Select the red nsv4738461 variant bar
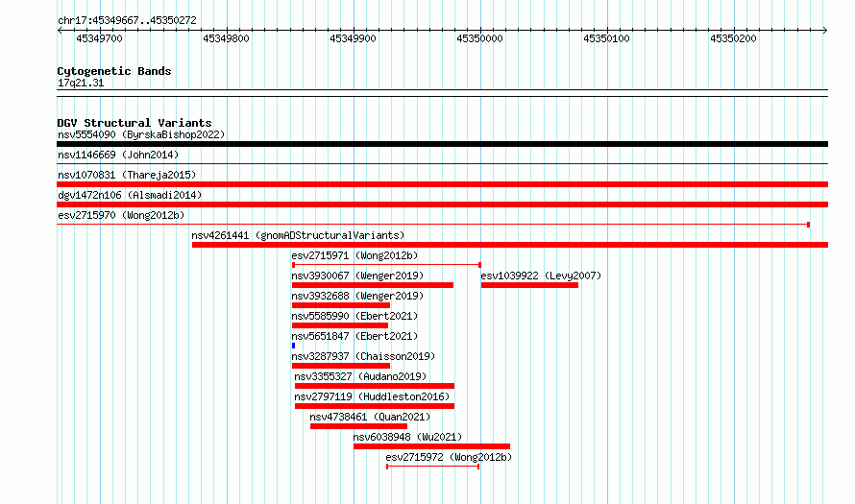The width and height of the screenshot is (855, 504). pyautogui.click(x=358, y=426)
